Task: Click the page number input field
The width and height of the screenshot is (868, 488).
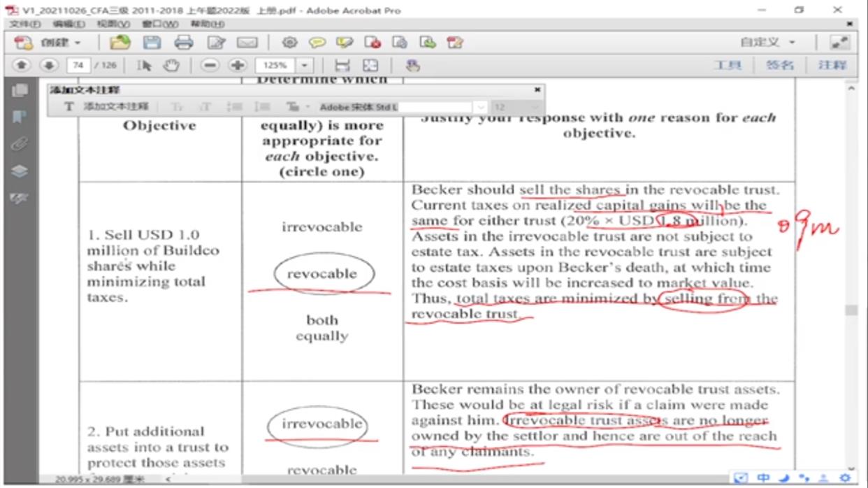Action: coord(78,65)
